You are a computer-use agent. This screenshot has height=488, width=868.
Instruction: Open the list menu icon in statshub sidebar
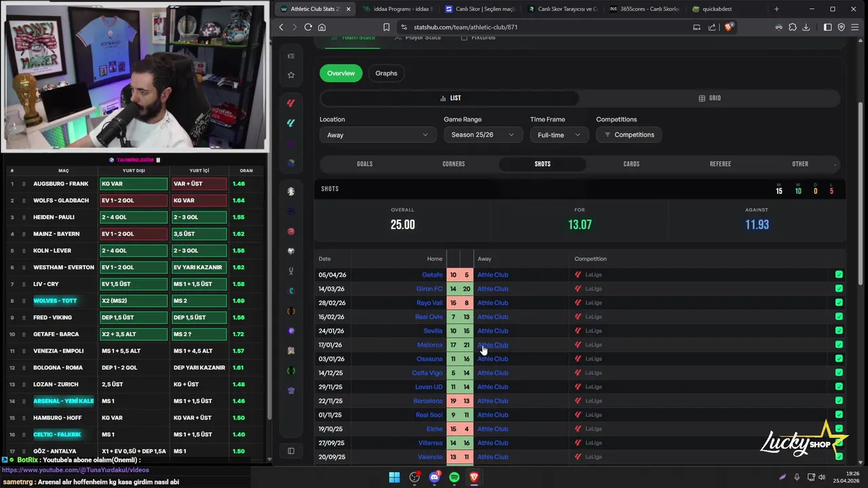291,56
